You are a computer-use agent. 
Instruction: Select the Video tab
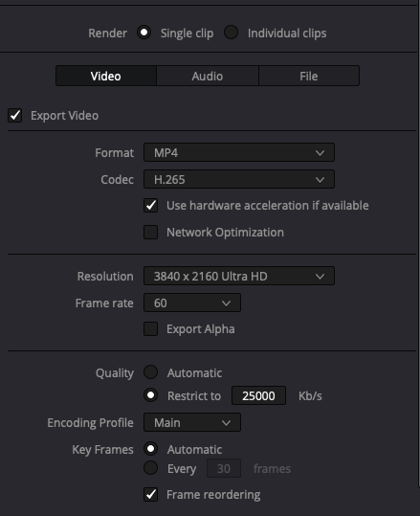[x=106, y=76]
